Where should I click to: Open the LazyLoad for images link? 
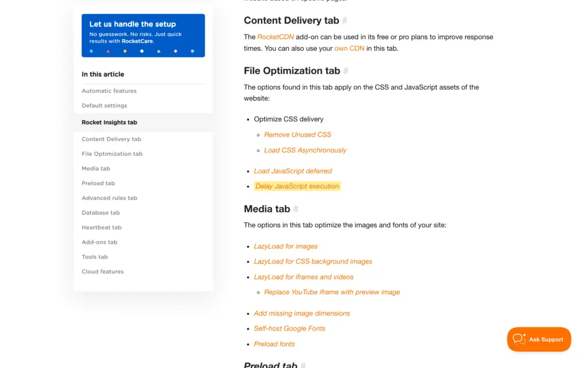286,246
